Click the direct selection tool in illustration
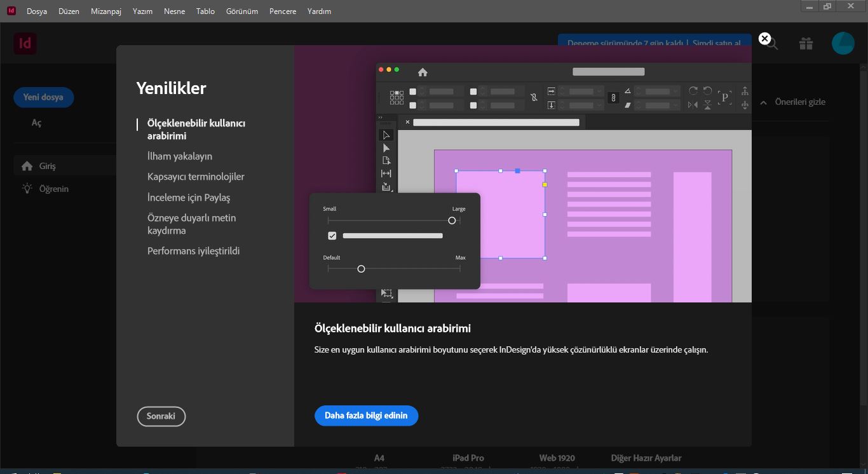 [x=386, y=148]
